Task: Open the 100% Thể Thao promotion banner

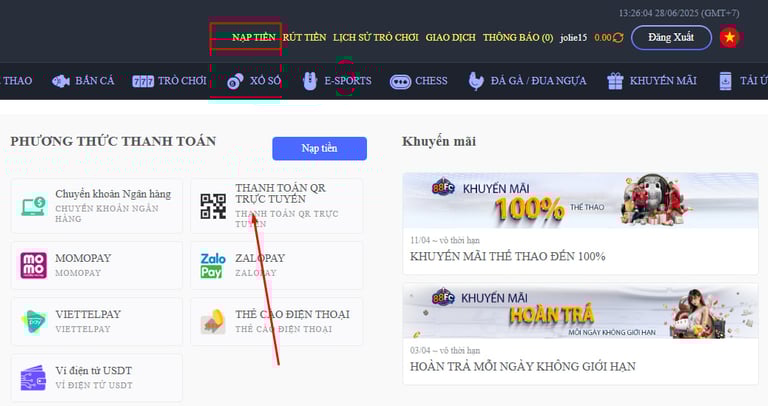Action: 580,200
